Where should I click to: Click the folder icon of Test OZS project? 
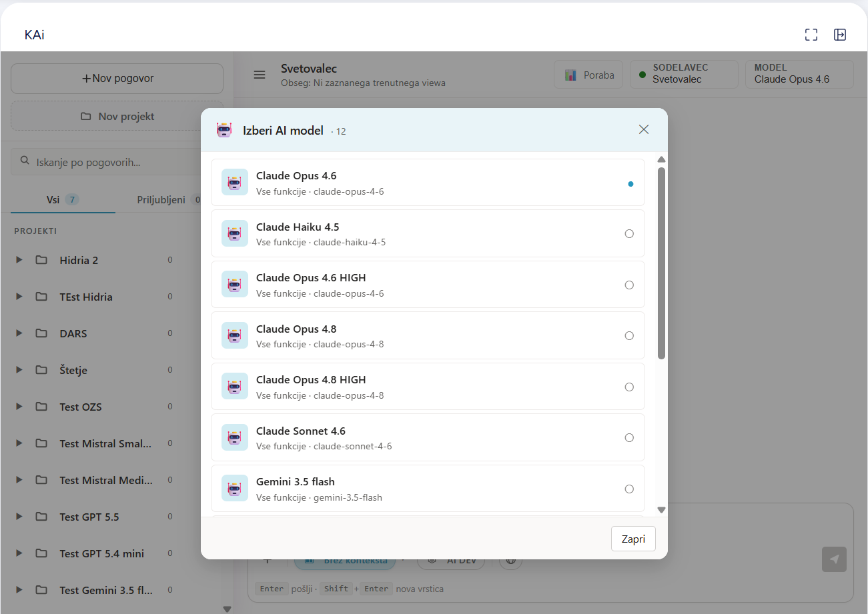(41, 407)
